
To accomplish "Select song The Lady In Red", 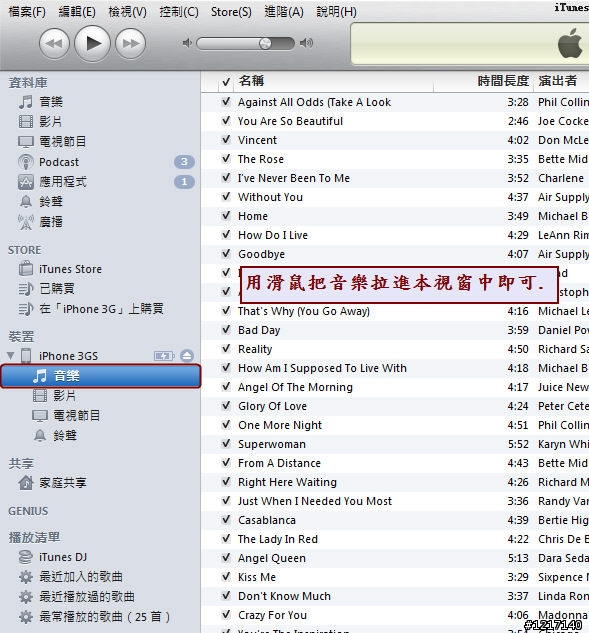I will 278,539.
